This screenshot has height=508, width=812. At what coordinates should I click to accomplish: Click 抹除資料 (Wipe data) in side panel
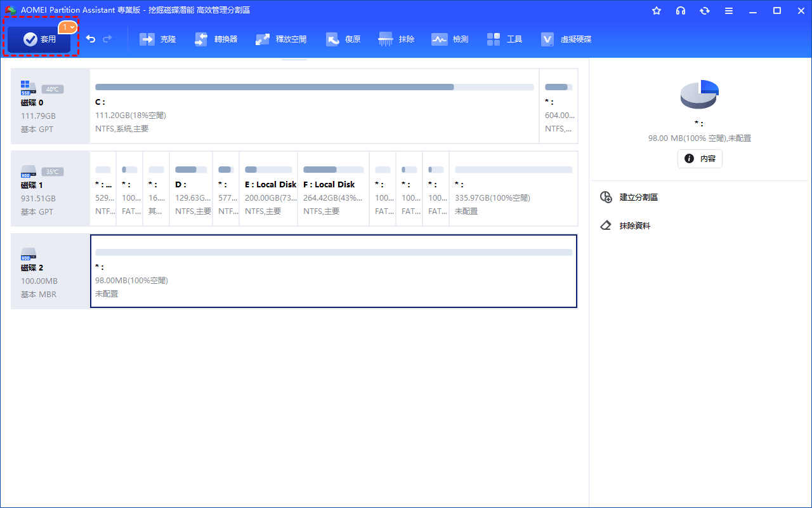634,226
